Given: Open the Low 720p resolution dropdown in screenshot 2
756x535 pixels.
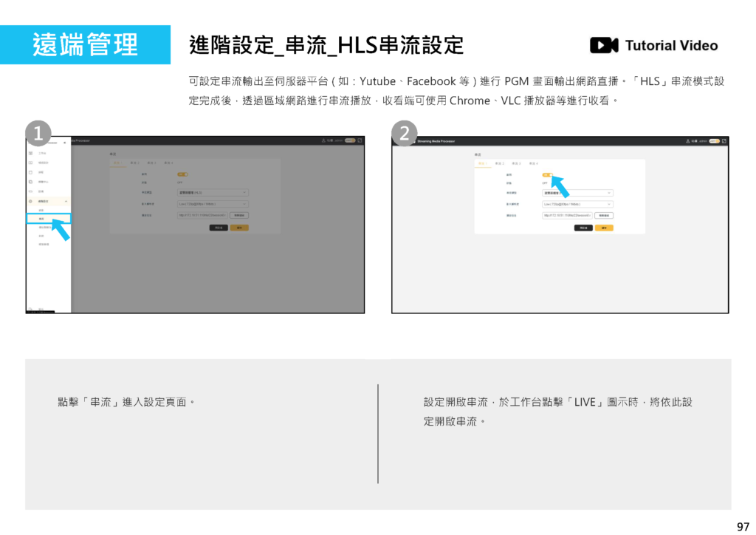Looking at the screenshot, I should pos(577,204).
